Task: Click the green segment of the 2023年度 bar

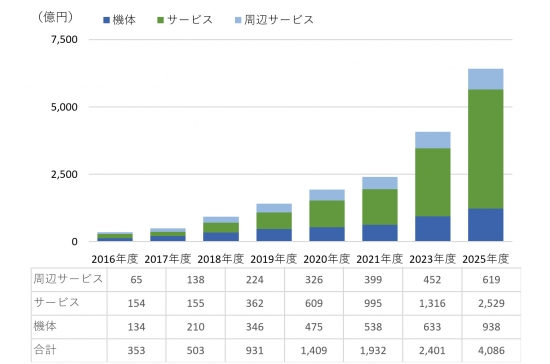Action: 432,182
